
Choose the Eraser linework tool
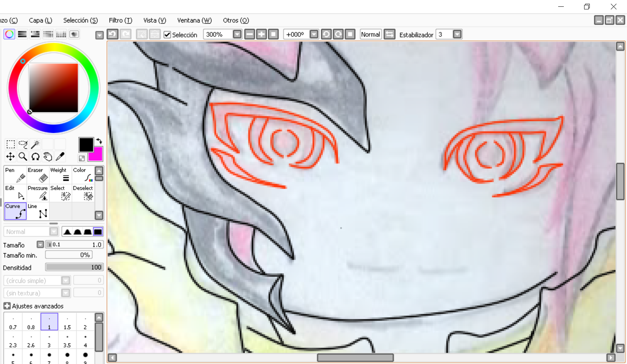[x=38, y=175]
